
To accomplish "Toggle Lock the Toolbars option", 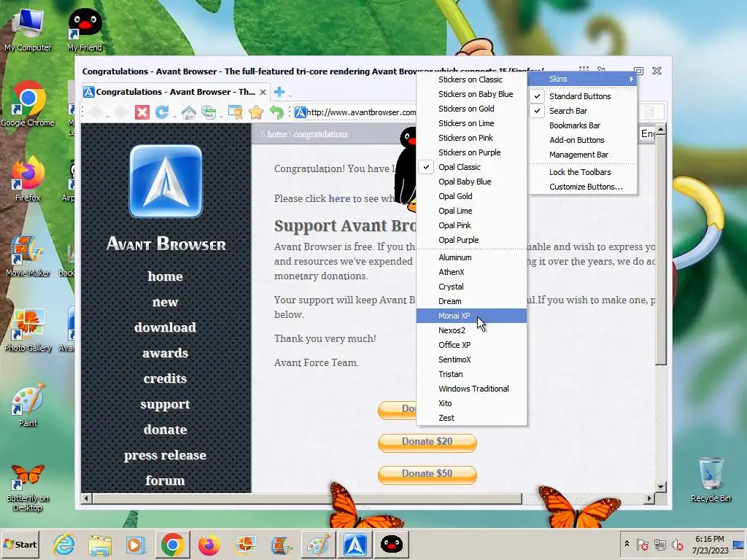I will tap(582, 172).
